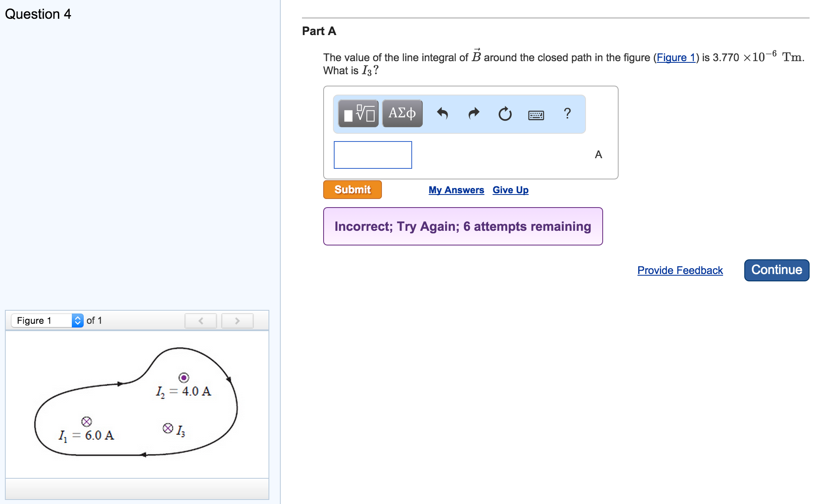Click the redo arrow icon
The image size is (821, 504).
[473, 113]
